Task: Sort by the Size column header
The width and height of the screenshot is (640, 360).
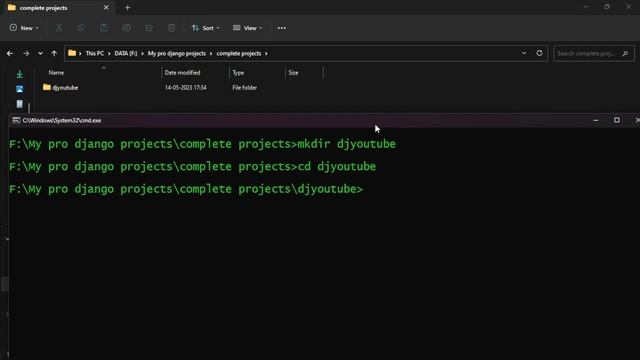Action: point(293,73)
